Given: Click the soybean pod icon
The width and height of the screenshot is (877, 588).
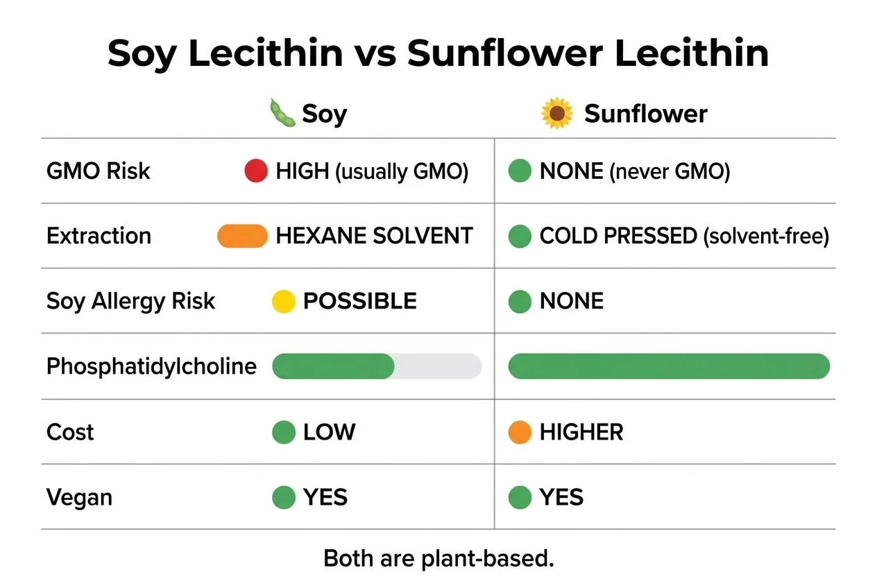Looking at the screenshot, I should 281,113.
